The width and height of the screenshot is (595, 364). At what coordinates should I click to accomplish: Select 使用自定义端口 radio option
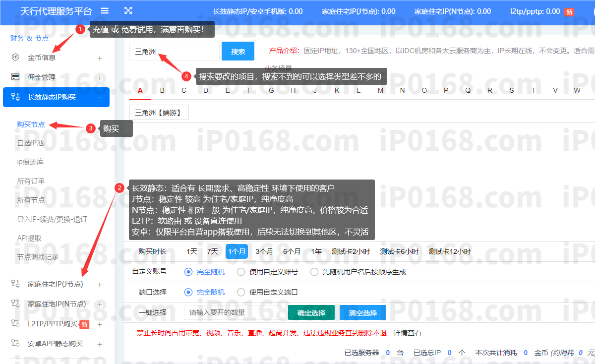[x=241, y=292]
